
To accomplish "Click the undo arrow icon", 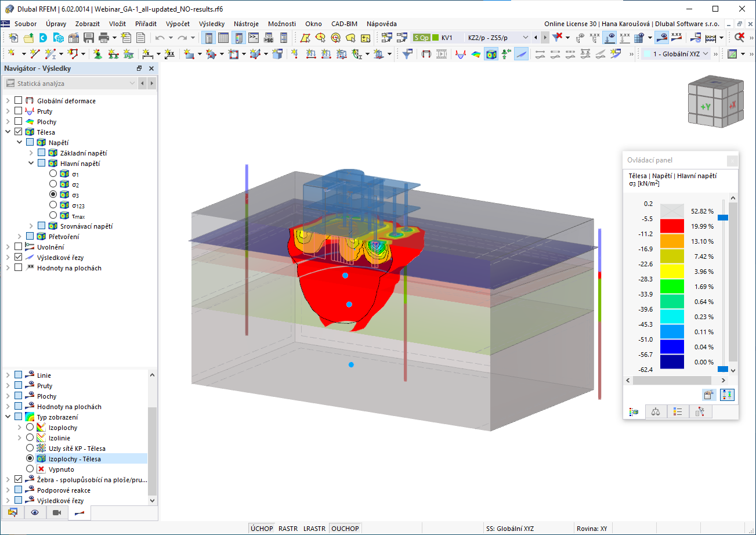I will tap(160, 38).
